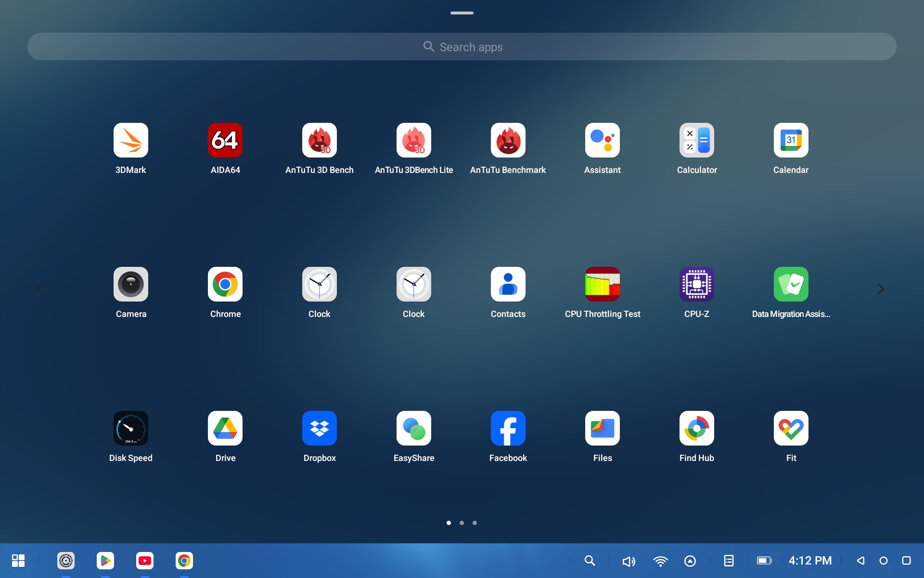Jump to the third page indicator dot
The height and width of the screenshot is (578, 924).
(x=475, y=523)
